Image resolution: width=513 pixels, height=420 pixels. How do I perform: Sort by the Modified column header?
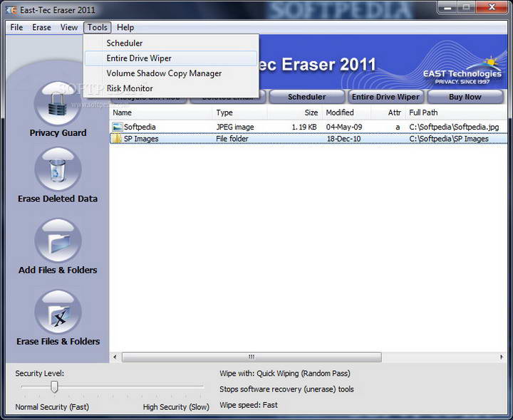(x=346, y=112)
